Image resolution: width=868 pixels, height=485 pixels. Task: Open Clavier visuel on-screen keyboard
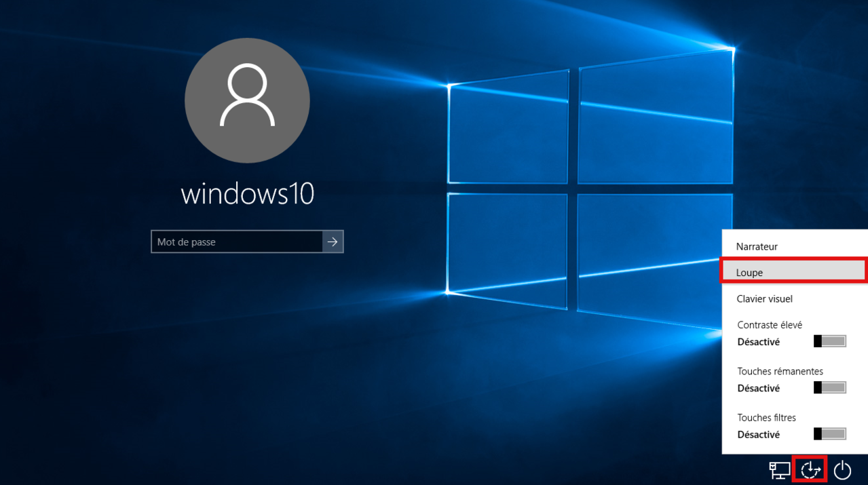[x=764, y=299]
